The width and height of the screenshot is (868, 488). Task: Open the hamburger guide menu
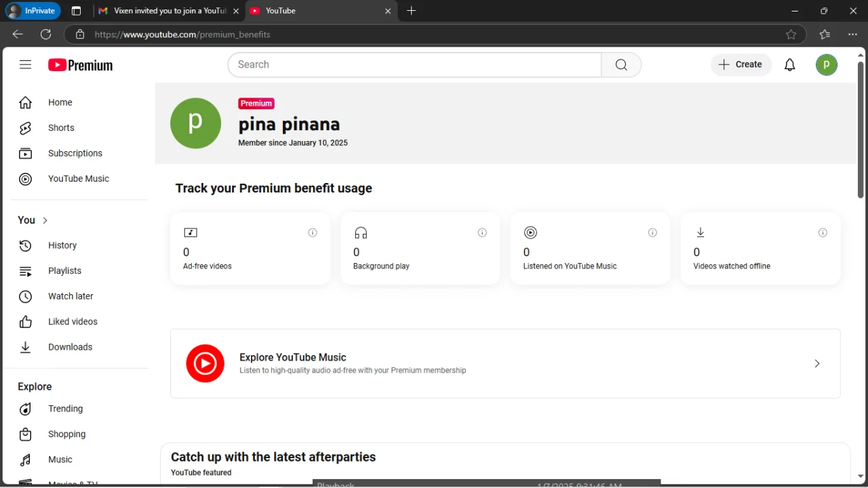pos(25,64)
